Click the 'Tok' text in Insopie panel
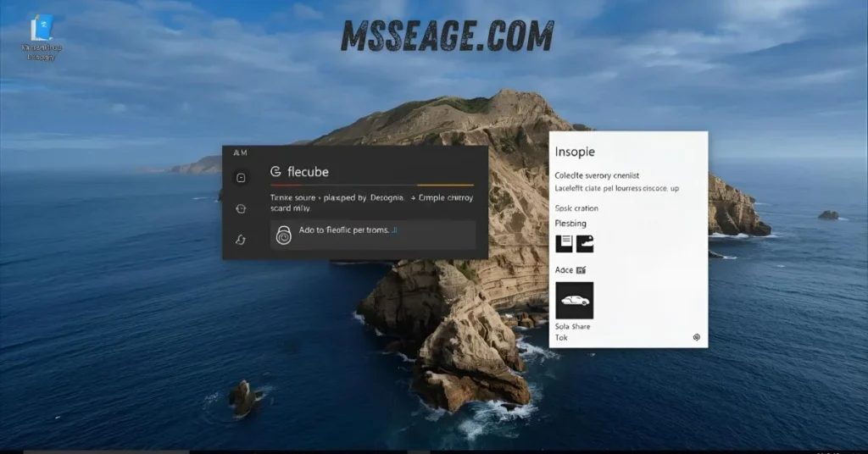 (561, 337)
